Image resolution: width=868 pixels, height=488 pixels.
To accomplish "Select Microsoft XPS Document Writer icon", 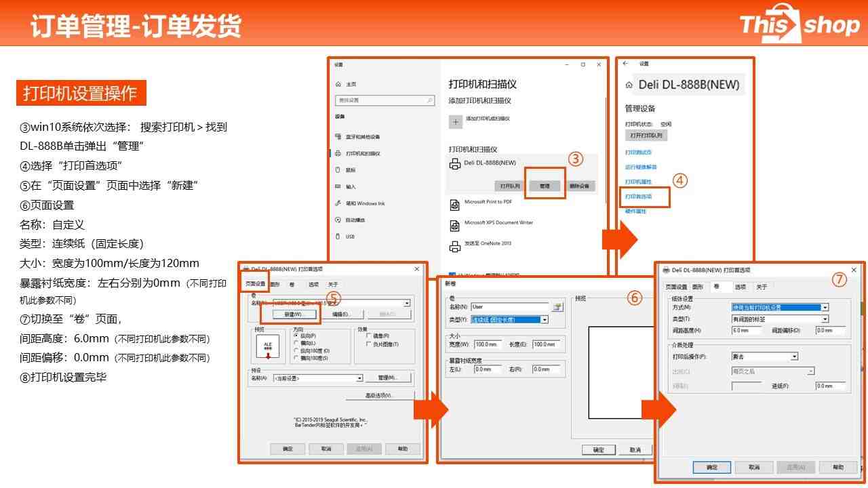I will point(455,225).
